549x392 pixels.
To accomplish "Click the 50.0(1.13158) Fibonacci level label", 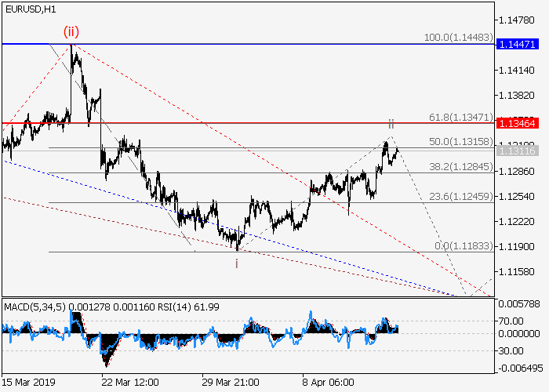I will 460,141.
